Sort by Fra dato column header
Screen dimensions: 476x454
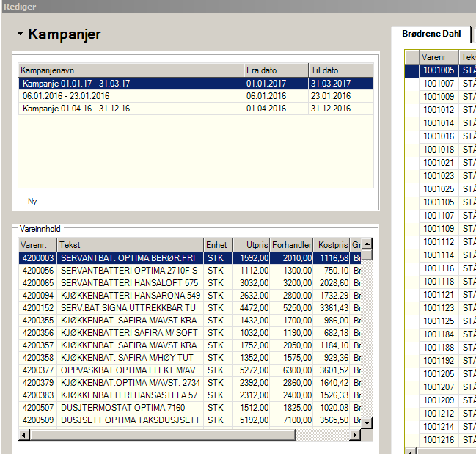point(276,70)
